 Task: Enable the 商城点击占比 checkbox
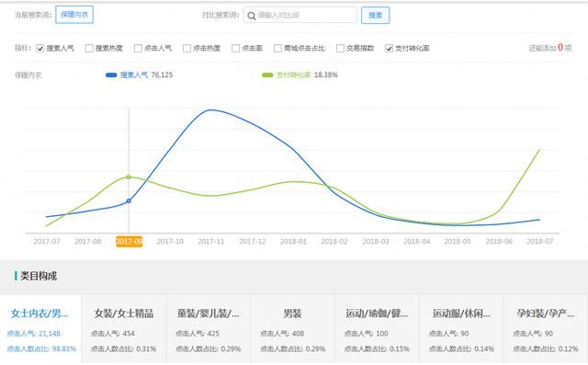click(x=277, y=49)
